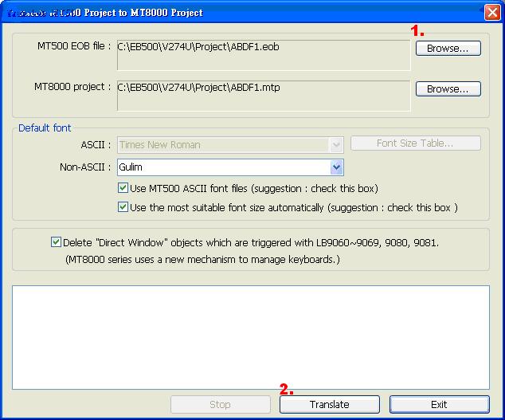Close the dialog with the red X
Image resolution: width=505 pixels, height=420 pixels.
492,13
